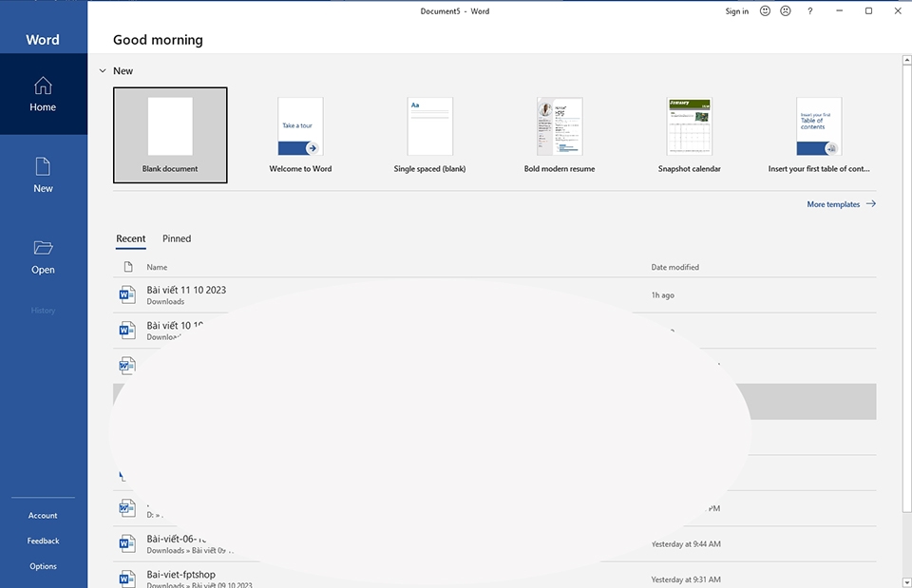Image resolution: width=912 pixels, height=588 pixels.
Task: Click the scrollbar down arrow
Action: coord(906,582)
